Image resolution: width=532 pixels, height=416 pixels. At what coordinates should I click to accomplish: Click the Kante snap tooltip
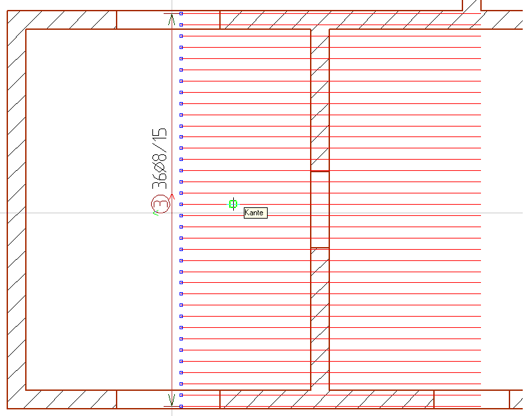click(256, 213)
